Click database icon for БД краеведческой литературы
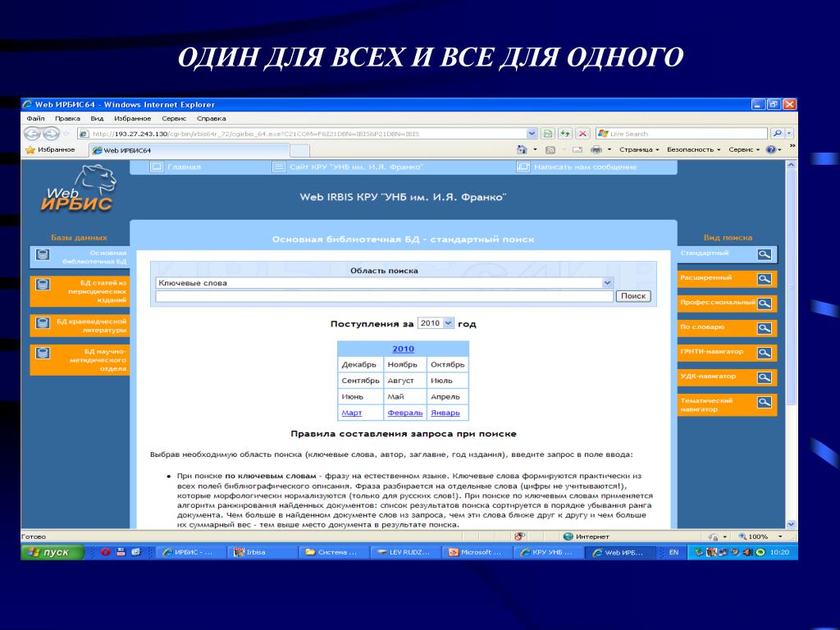This screenshot has height=630, width=840. (43, 322)
